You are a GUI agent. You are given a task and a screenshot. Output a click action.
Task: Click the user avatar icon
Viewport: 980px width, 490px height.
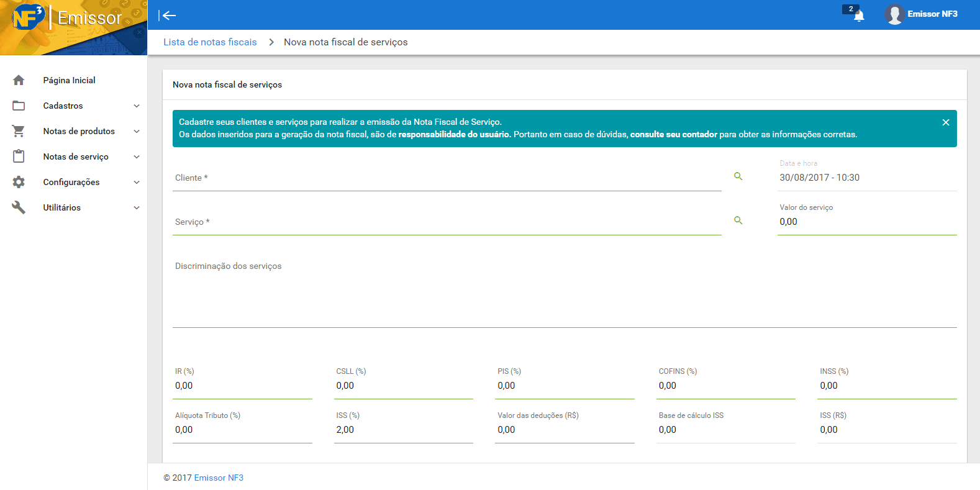point(894,14)
